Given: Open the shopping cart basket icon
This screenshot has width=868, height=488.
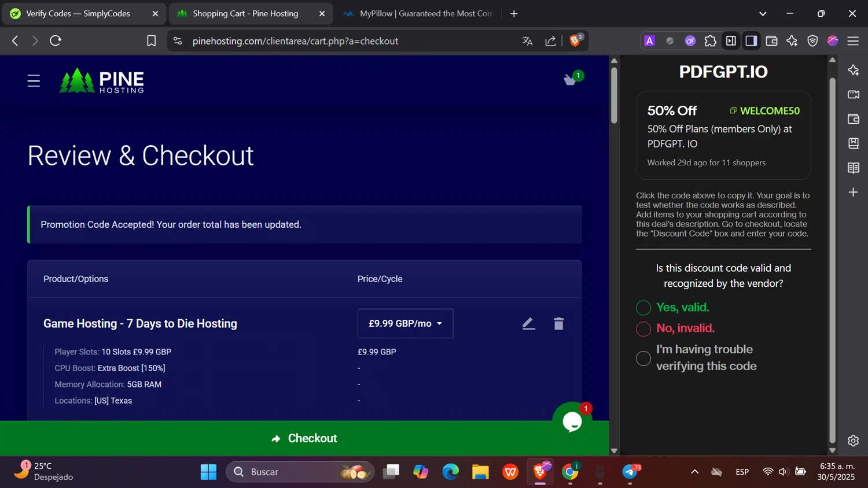Looking at the screenshot, I should click(x=571, y=79).
